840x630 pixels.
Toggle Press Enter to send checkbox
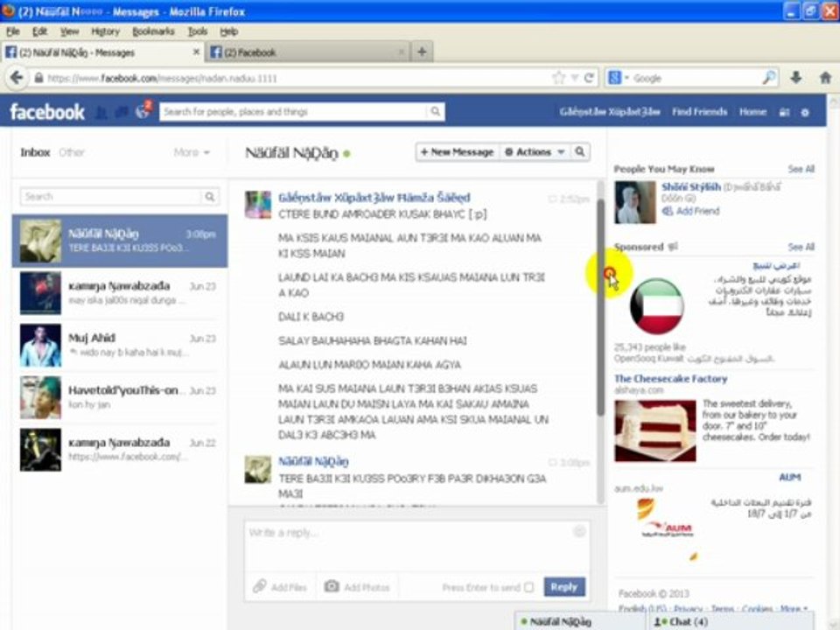(x=528, y=587)
